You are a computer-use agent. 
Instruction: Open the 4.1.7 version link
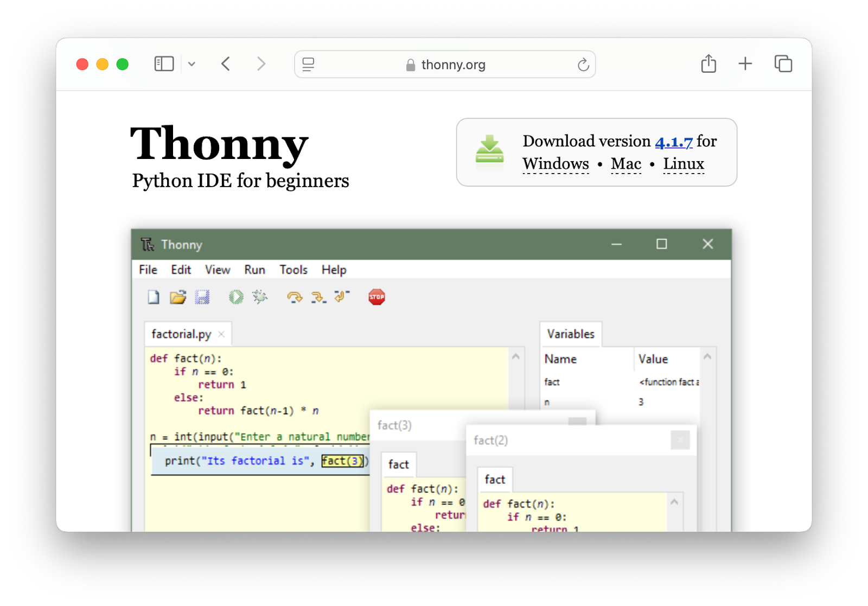point(673,142)
